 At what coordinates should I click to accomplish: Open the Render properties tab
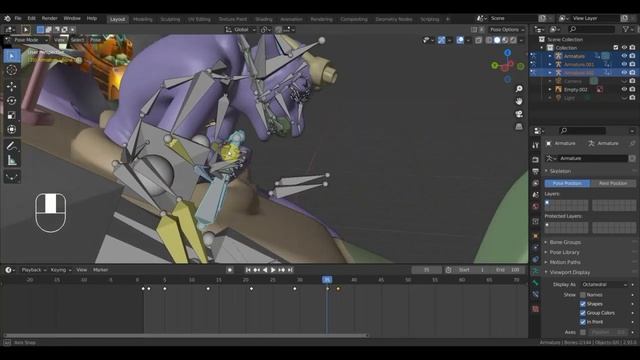click(536, 160)
